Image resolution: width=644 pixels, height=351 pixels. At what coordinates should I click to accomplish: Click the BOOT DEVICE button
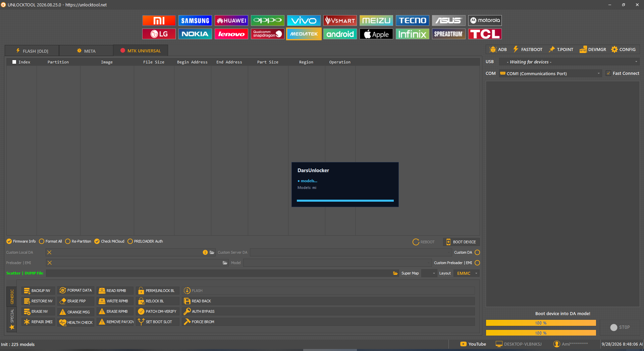[x=461, y=242]
